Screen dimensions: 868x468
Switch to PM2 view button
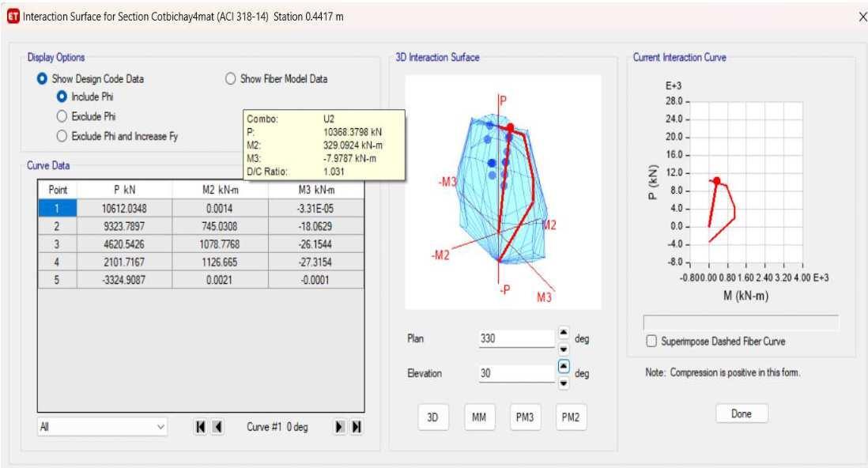tap(571, 417)
